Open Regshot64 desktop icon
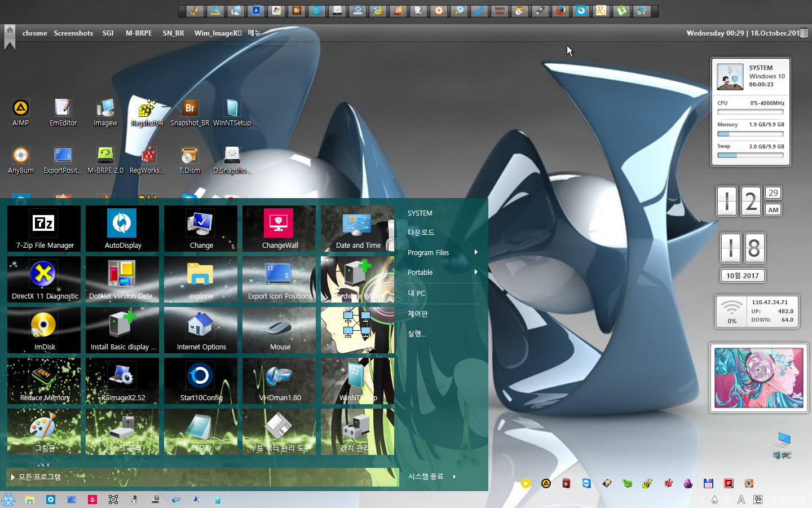 (147, 112)
